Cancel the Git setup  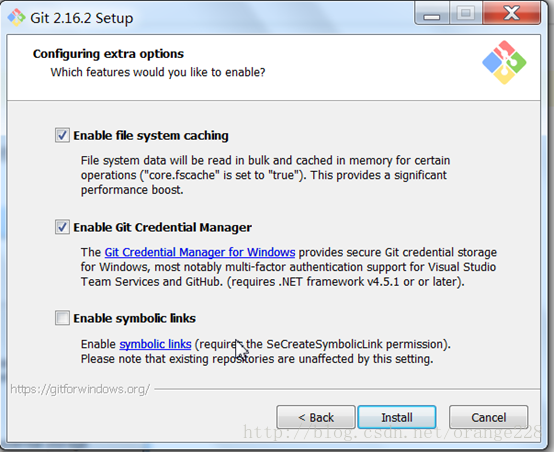pos(489,417)
